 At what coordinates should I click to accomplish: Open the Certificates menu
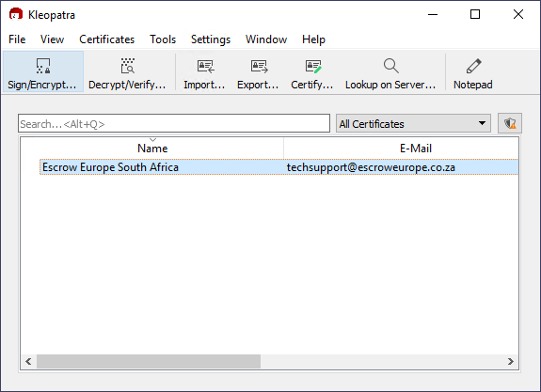coord(107,39)
